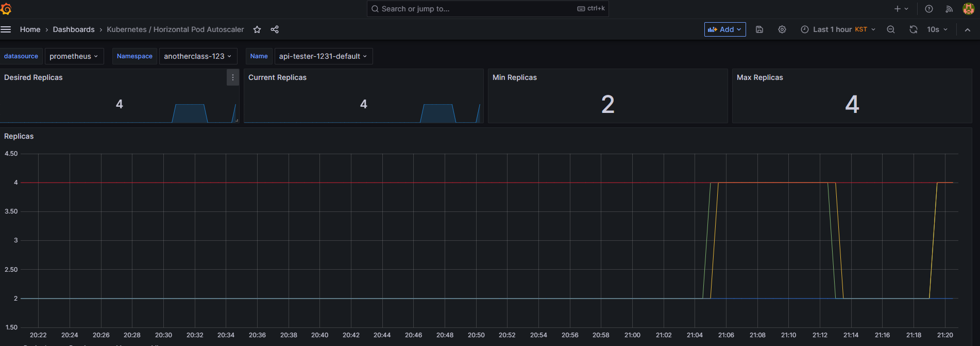Collapse the top toolbar with chevron

pyautogui.click(x=968, y=30)
